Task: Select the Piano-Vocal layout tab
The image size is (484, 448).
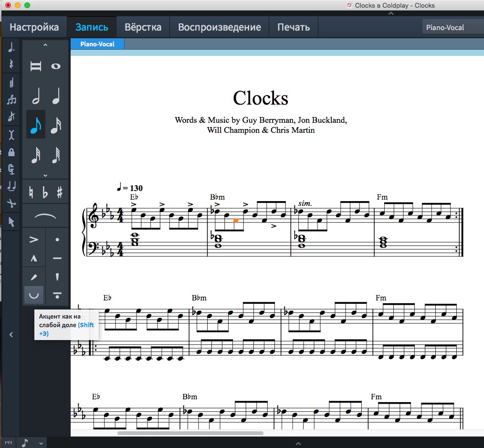Action: (x=97, y=44)
